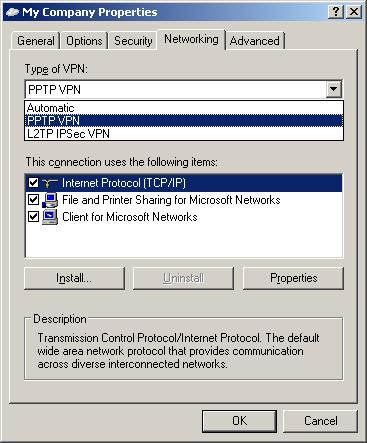367x443 pixels.
Task: Switch to the General tab
Action: [x=36, y=41]
